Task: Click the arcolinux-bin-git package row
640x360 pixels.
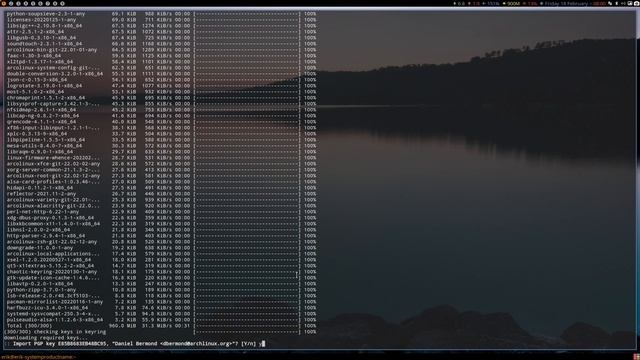Action: pos(161,50)
